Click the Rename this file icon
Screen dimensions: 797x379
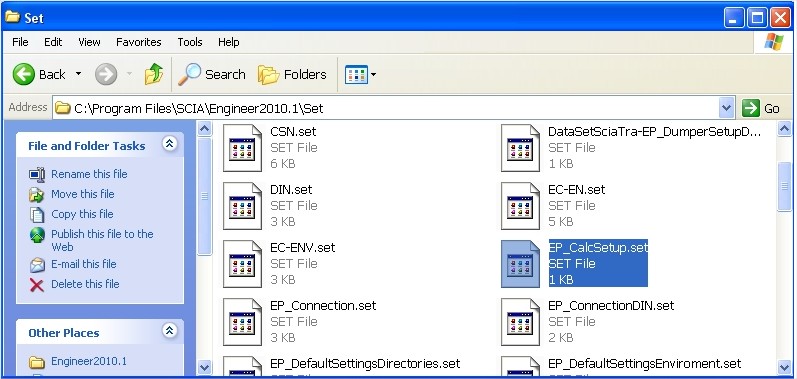[x=37, y=175]
